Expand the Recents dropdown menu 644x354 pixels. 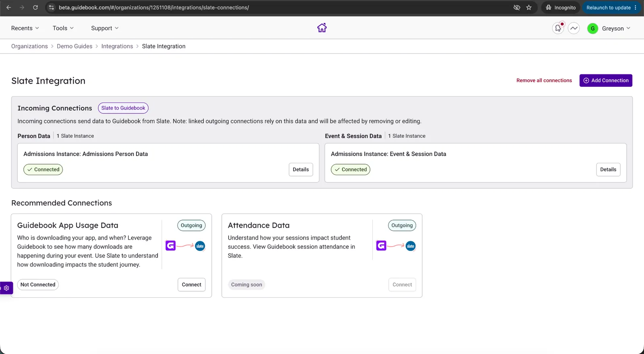(x=25, y=28)
